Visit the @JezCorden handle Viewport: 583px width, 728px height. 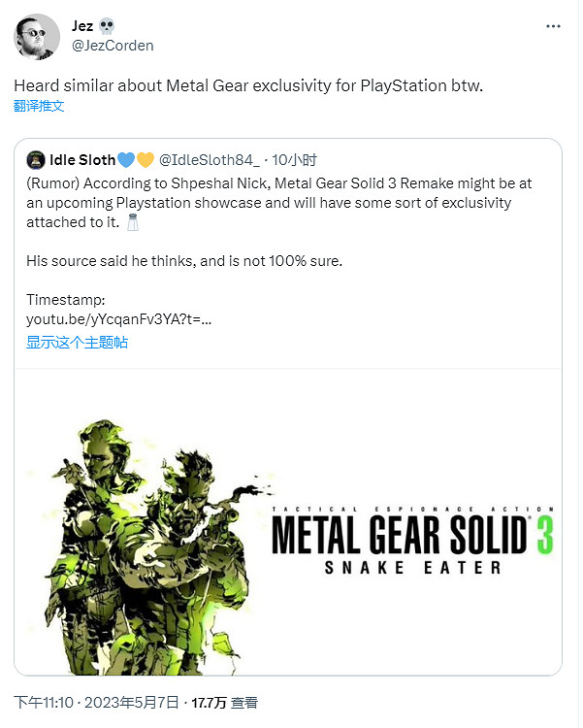coord(113,45)
